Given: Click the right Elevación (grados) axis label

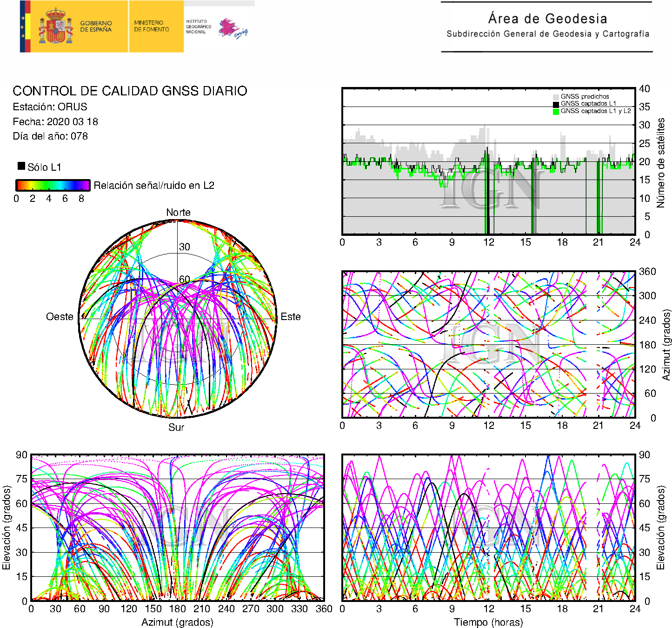Looking at the screenshot, I should (661, 528).
